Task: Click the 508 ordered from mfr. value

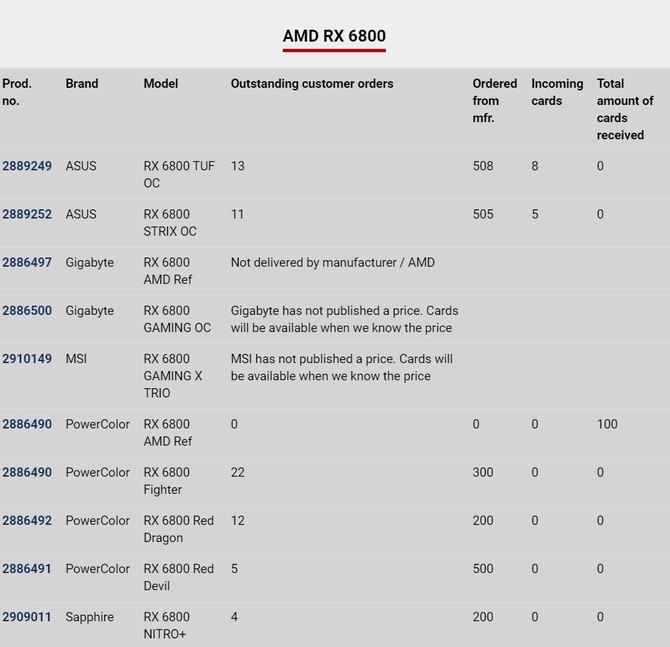Action: click(483, 166)
